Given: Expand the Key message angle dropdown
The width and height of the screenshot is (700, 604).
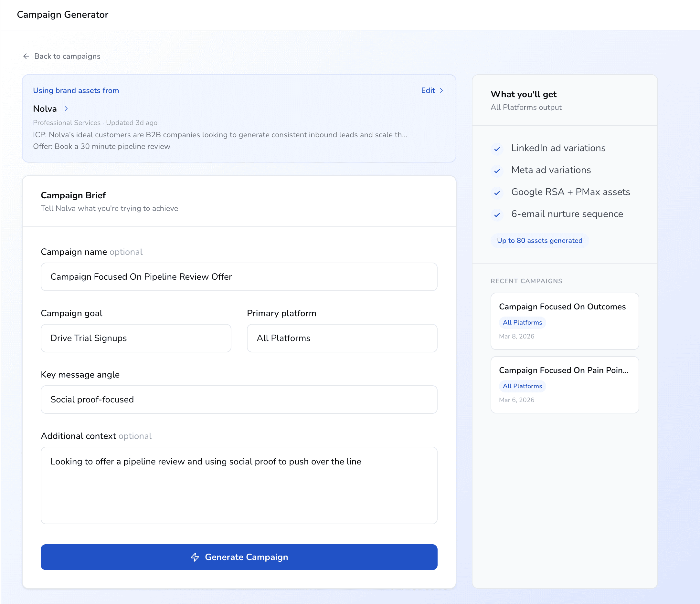Looking at the screenshot, I should tap(239, 400).
